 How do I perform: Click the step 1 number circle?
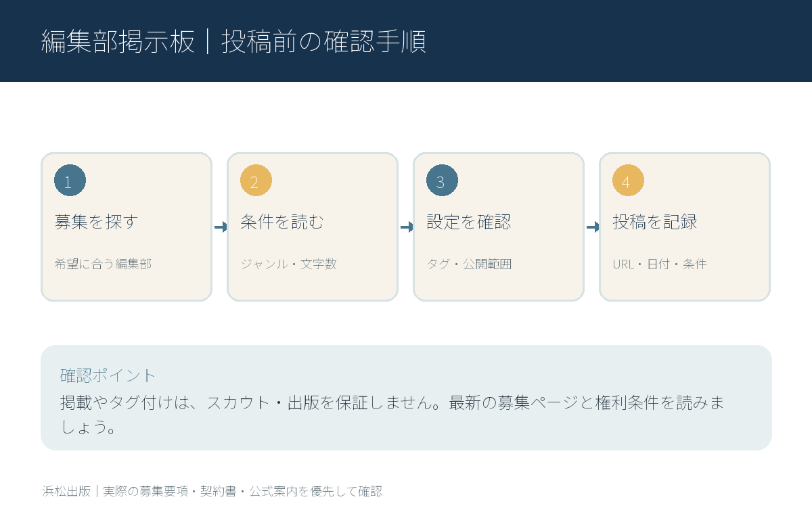click(x=70, y=181)
